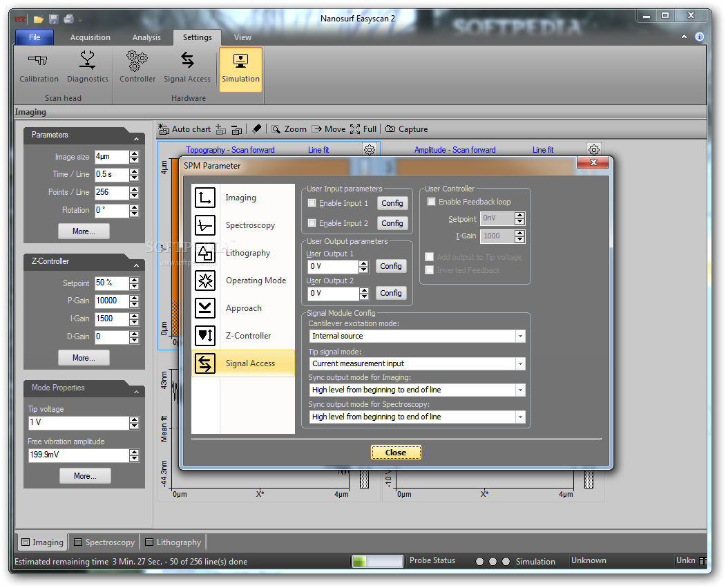Switch to the Acquisition ribbon tab
The height and width of the screenshot is (588, 726).
[x=90, y=37]
